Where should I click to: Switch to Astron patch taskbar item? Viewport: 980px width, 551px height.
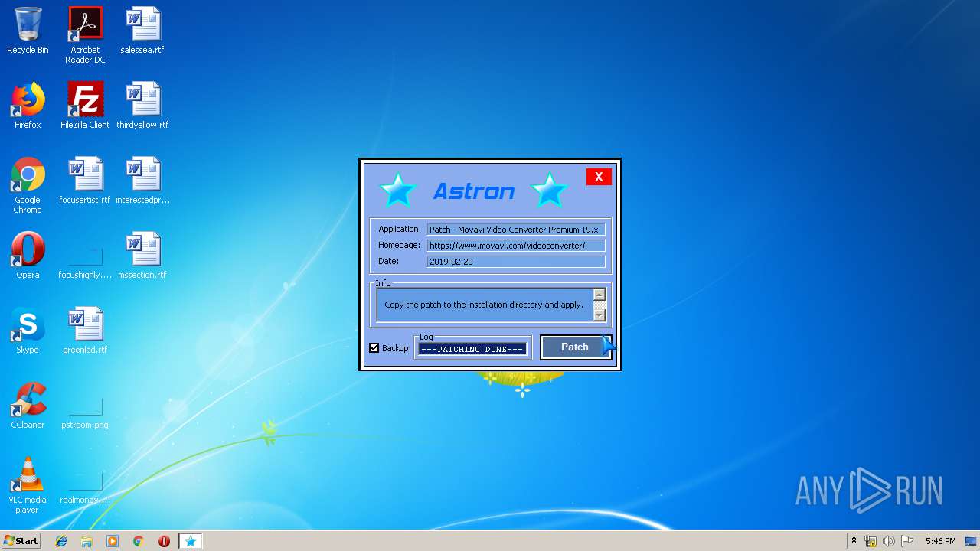[191, 541]
